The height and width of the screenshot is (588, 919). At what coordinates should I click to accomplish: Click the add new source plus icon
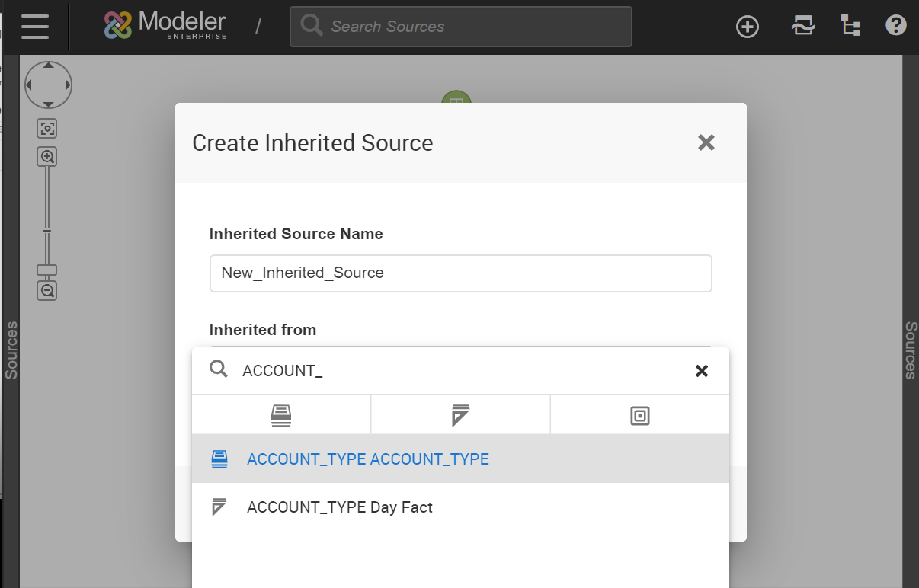tap(748, 27)
